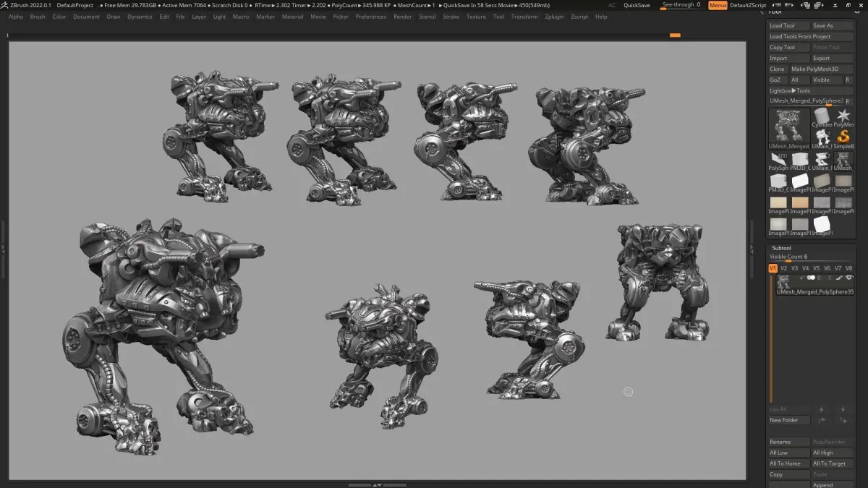Image resolution: width=868 pixels, height=488 pixels.
Task: Click the Append button
Action: 833,484
